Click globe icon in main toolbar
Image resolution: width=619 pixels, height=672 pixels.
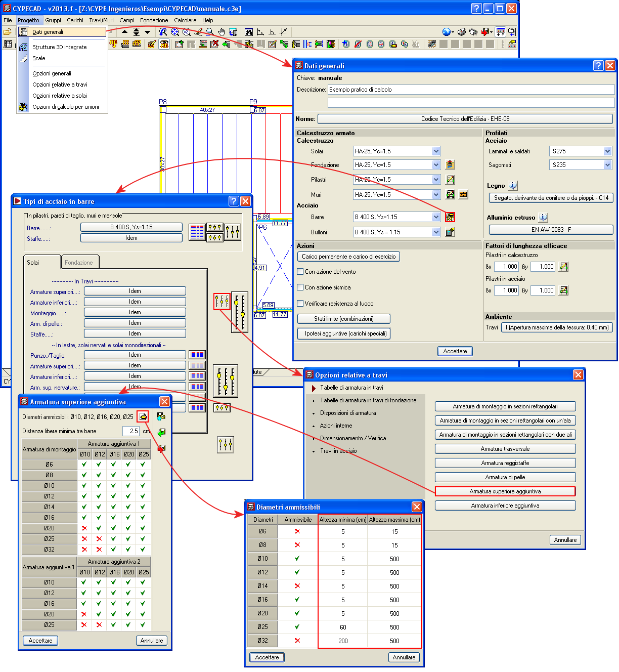click(x=446, y=32)
